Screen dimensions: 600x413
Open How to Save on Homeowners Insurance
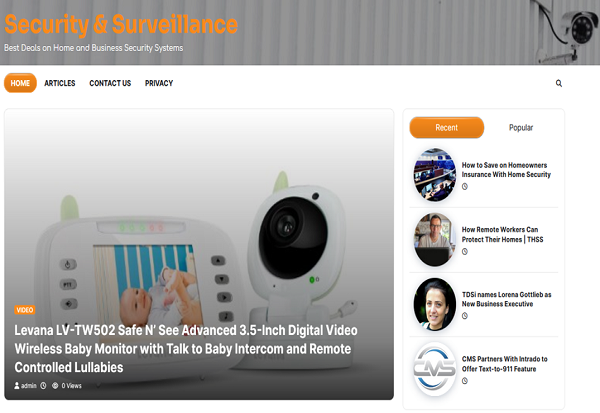point(506,170)
